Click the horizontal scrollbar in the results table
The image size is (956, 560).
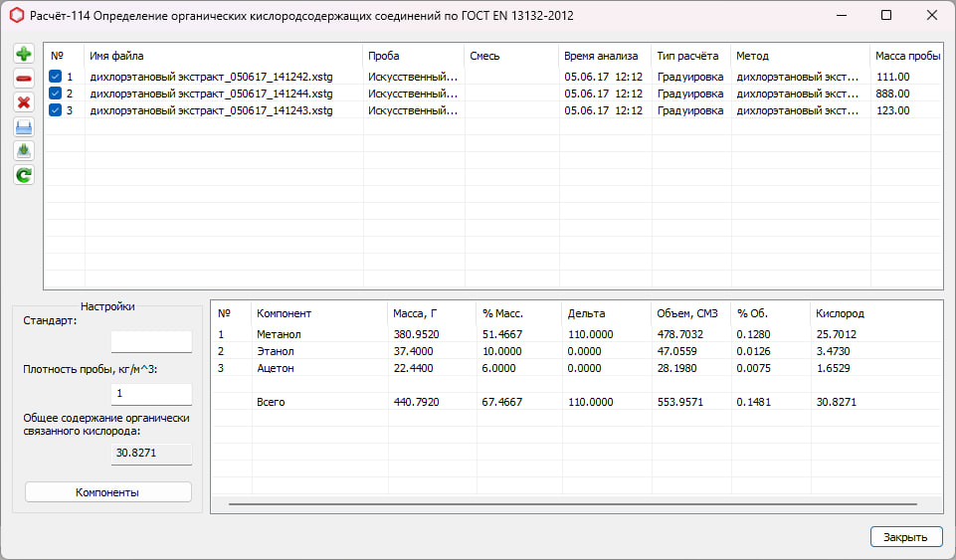click(x=573, y=504)
